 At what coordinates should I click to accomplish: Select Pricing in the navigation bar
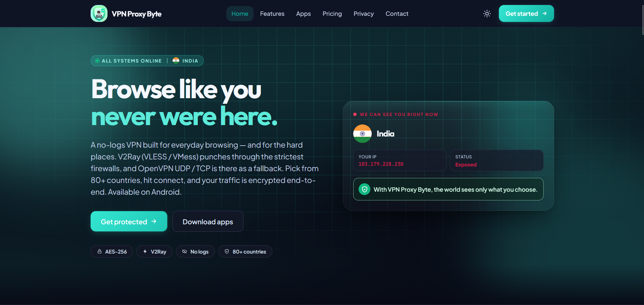(x=332, y=14)
